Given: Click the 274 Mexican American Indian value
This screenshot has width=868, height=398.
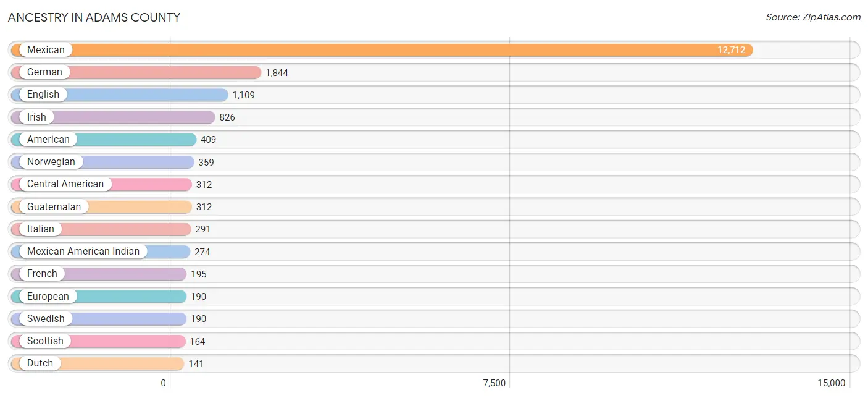Looking at the screenshot, I should pos(202,252).
